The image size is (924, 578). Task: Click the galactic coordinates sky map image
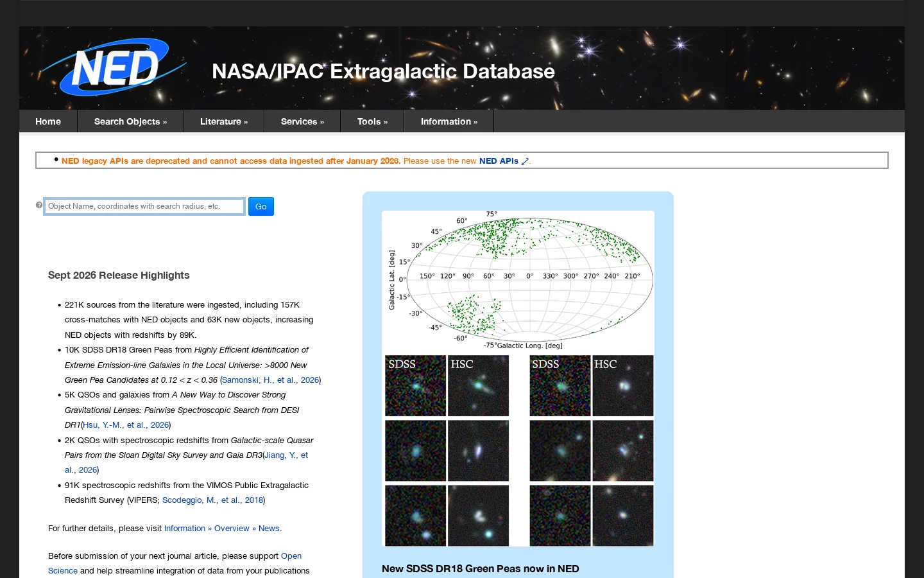pyautogui.click(x=518, y=281)
